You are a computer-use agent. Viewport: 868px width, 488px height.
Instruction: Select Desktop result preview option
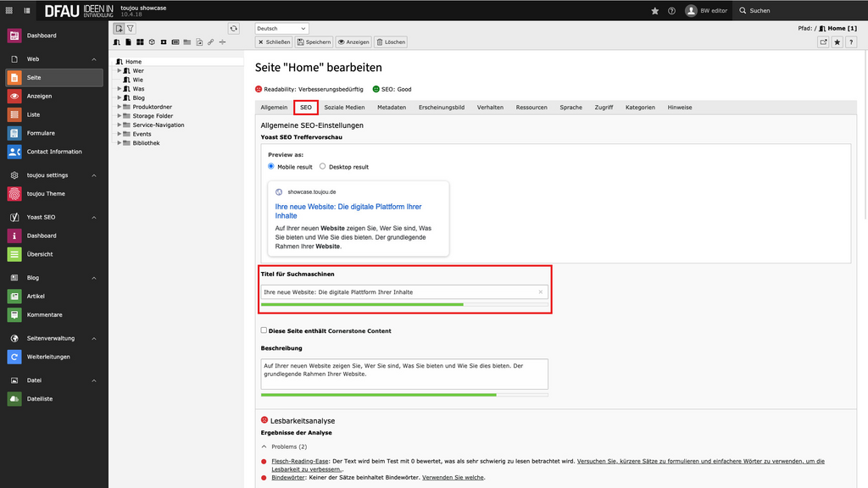tap(323, 167)
